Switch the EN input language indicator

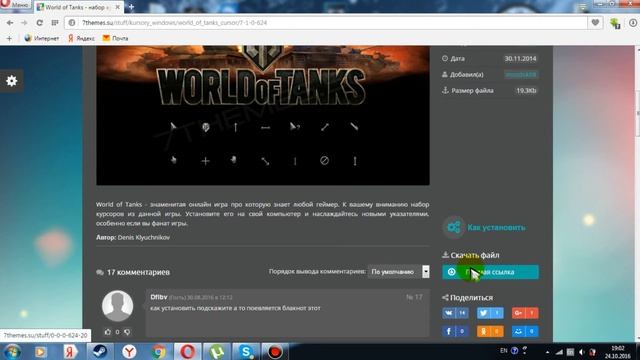[504, 351]
